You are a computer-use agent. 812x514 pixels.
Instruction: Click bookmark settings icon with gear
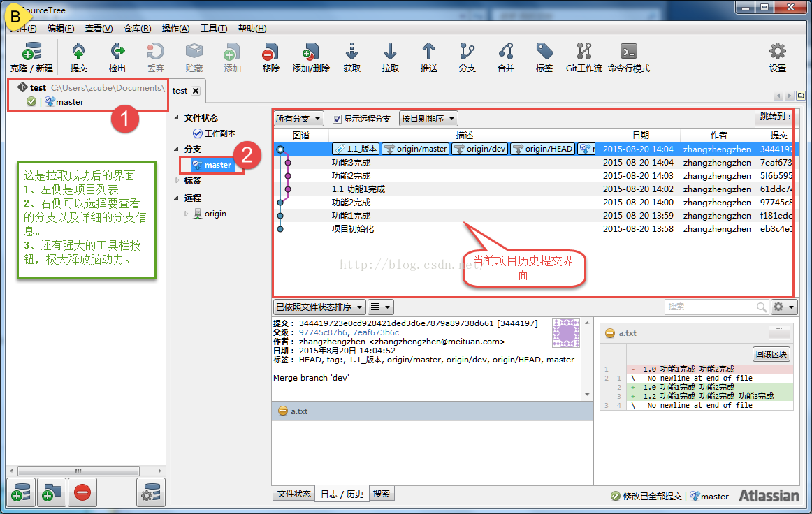pyautogui.click(x=151, y=492)
